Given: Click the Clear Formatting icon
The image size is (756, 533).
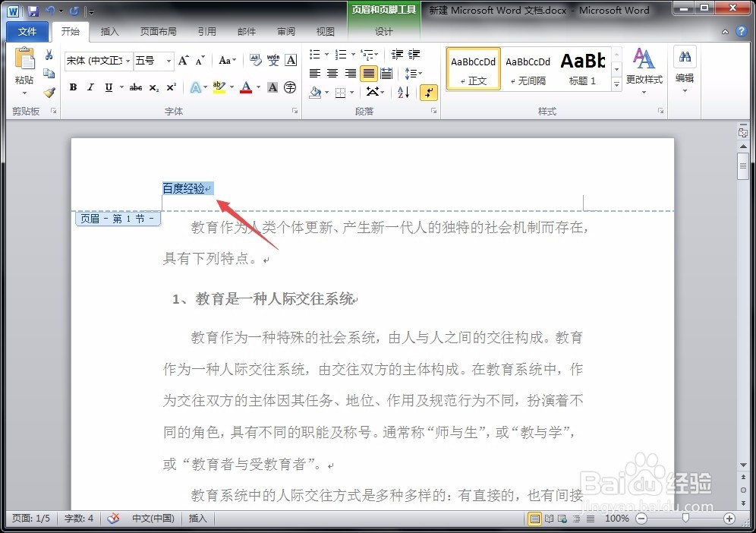Looking at the screenshot, I should pyautogui.click(x=256, y=60).
